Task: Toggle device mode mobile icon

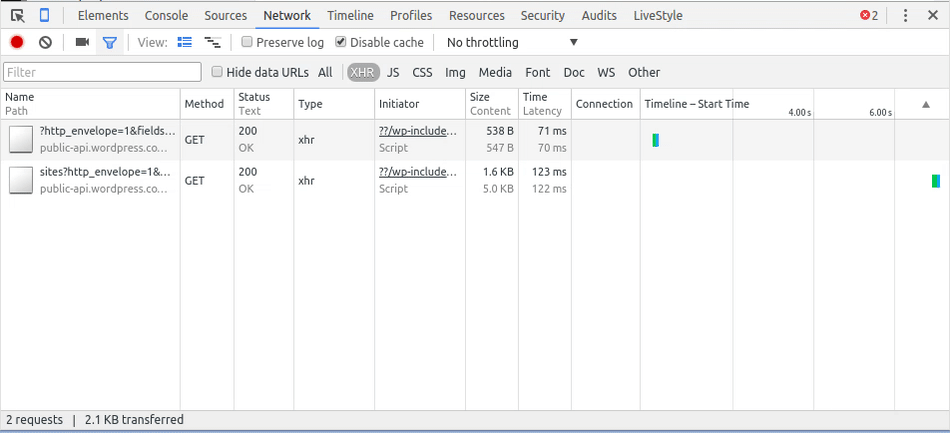Action: tap(45, 15)
